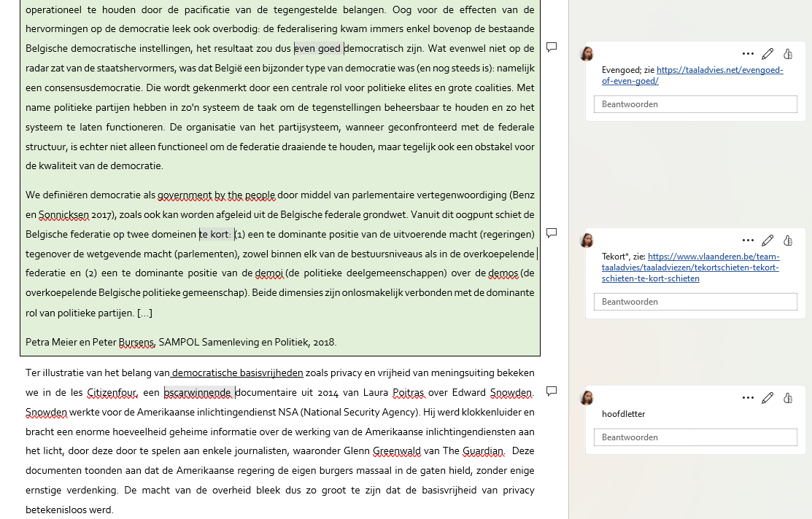Edit the 'hoofdletter' comment with the pencil icon
The height and width of the screenshot is (519, 812).
(767, 398)
